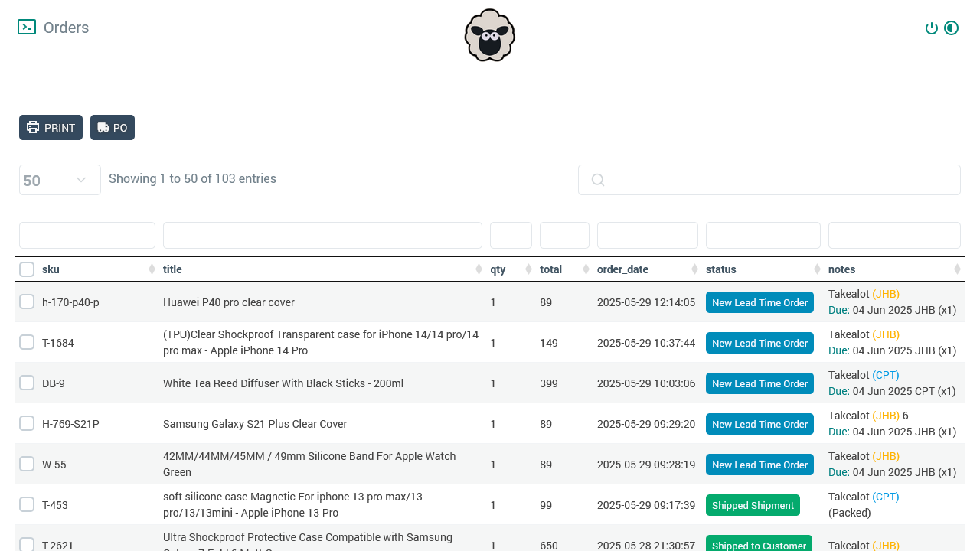Click the title column filter box
Screen dimensions: 980x551
tap(322, 235)
